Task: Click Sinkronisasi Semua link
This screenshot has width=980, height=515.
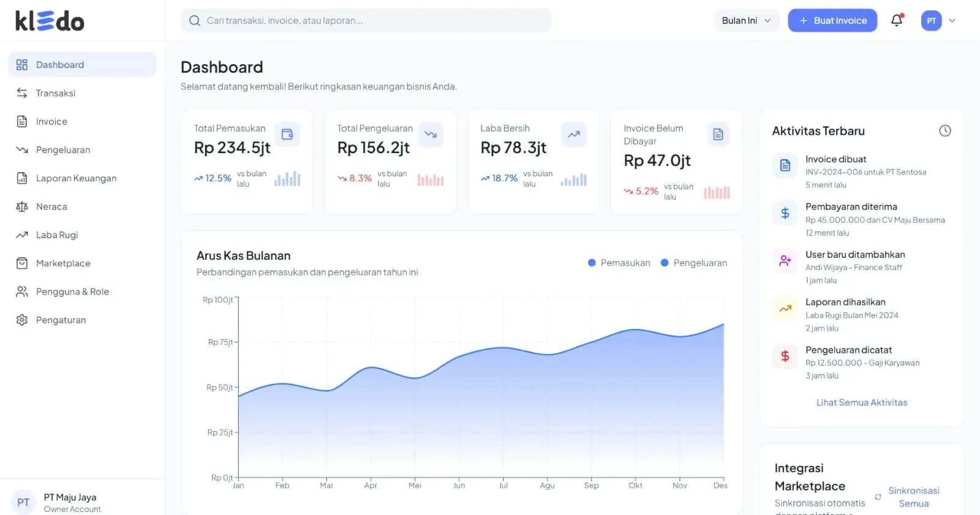Action: tap(914, 497)
